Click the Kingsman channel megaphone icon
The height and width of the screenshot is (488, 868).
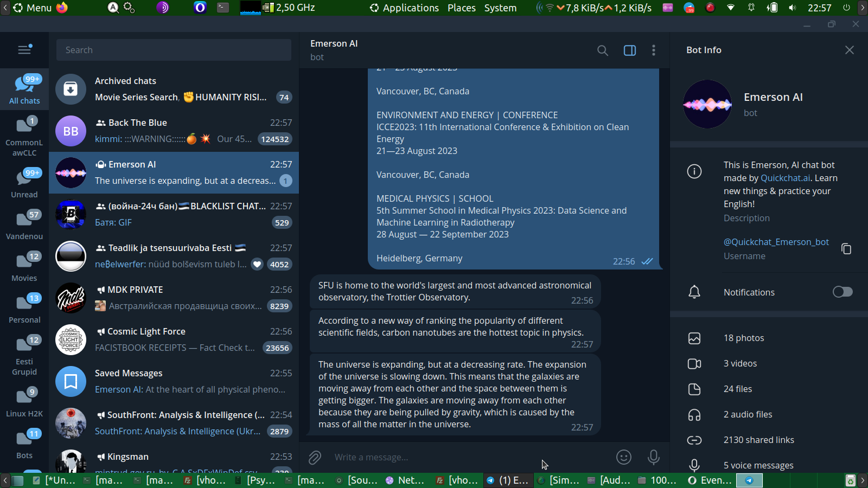click(x=100, y=457)
